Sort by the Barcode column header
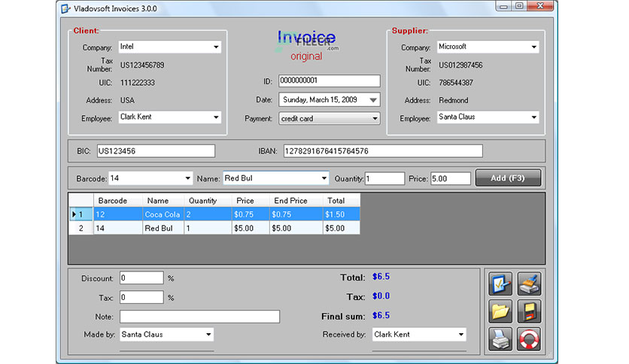The image size is (629, 364). tap(118, 201)
